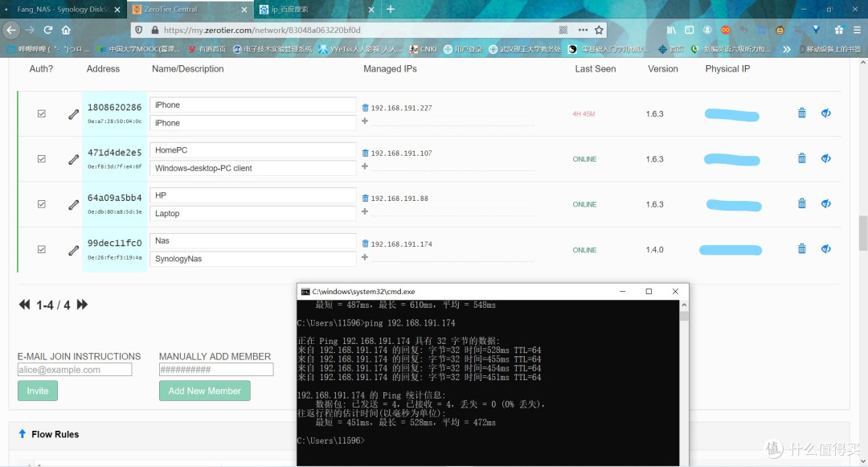Viewport: 868px width, 467px height.
Task: Toggle Auth checkbox for HomePC member
Action: (x=42, y=159)
